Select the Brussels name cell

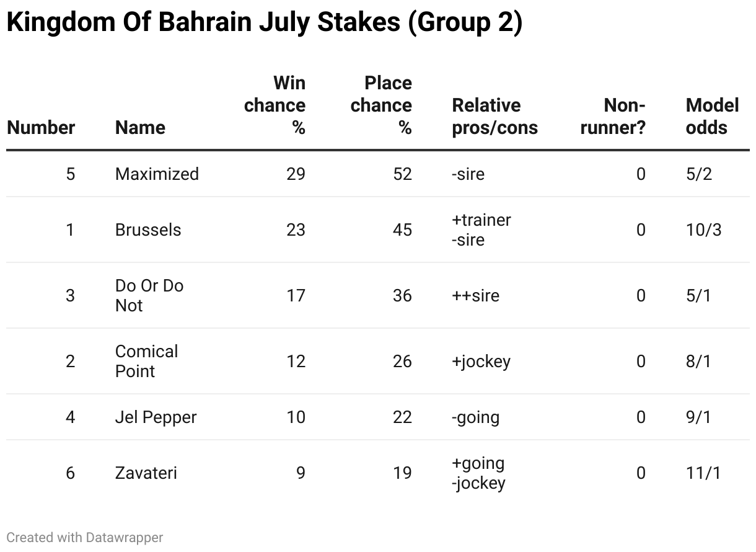(148, 229)
